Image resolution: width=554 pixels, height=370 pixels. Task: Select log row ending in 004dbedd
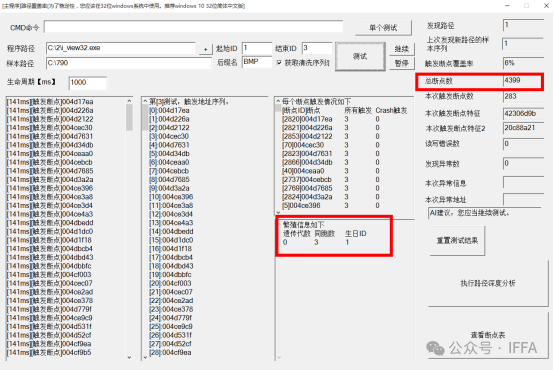point(50,223)
